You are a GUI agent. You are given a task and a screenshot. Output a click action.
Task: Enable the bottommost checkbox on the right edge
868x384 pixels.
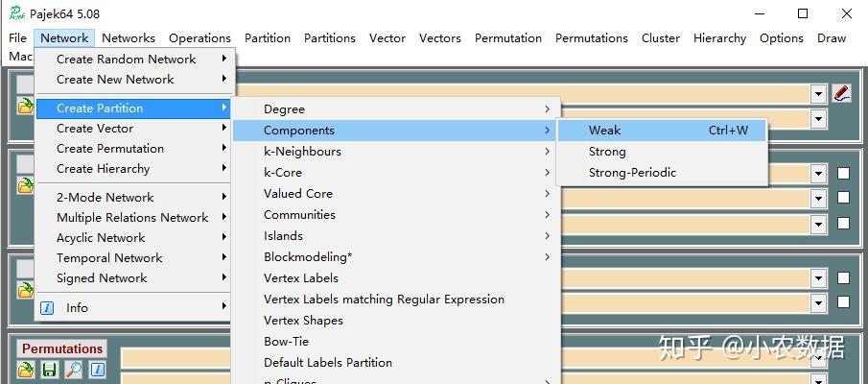tap(843, 301)
